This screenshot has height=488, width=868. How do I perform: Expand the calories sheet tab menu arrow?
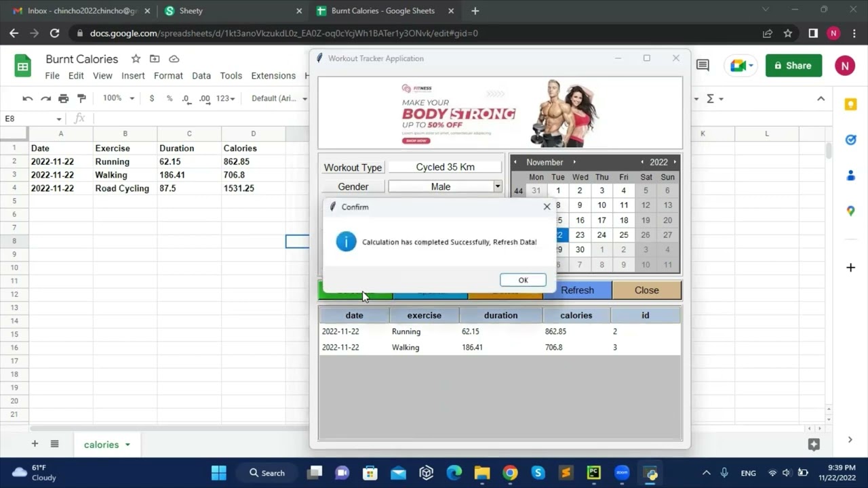(127, 445)
